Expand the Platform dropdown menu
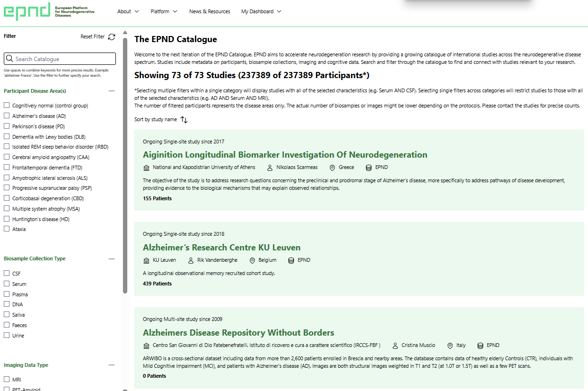588x391 pixels. (164, 11)
